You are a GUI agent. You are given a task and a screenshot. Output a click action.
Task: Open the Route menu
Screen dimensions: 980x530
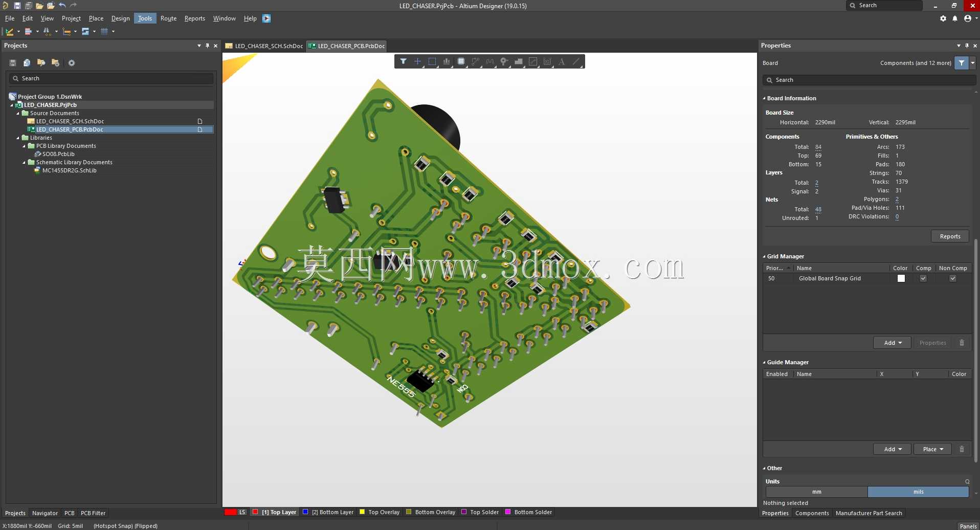(168, 18)
